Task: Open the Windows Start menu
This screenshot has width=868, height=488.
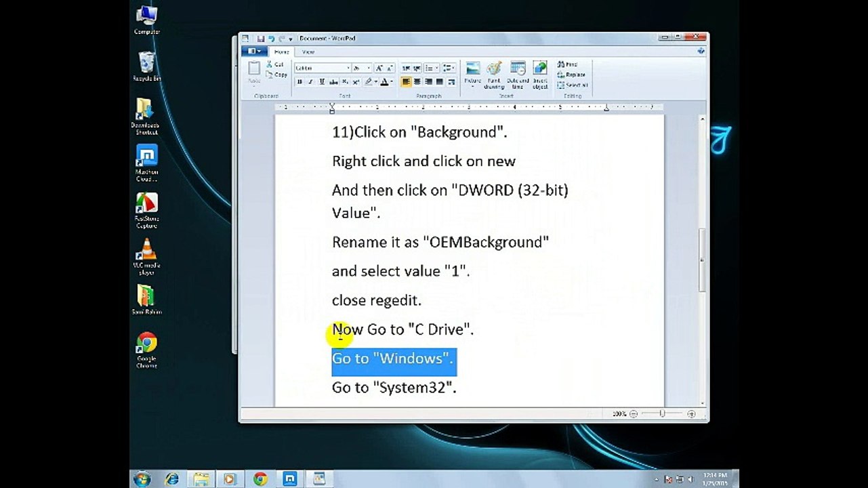Action: (x=142, y=479)
